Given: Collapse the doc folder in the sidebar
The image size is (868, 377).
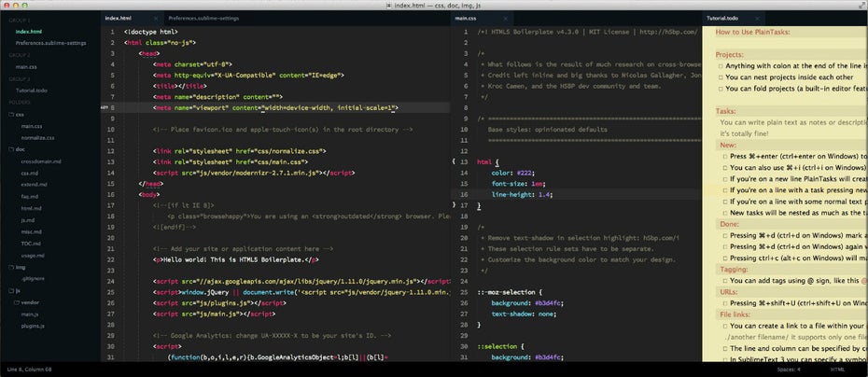Looking at the screenshot, I should tap(10, 149).
